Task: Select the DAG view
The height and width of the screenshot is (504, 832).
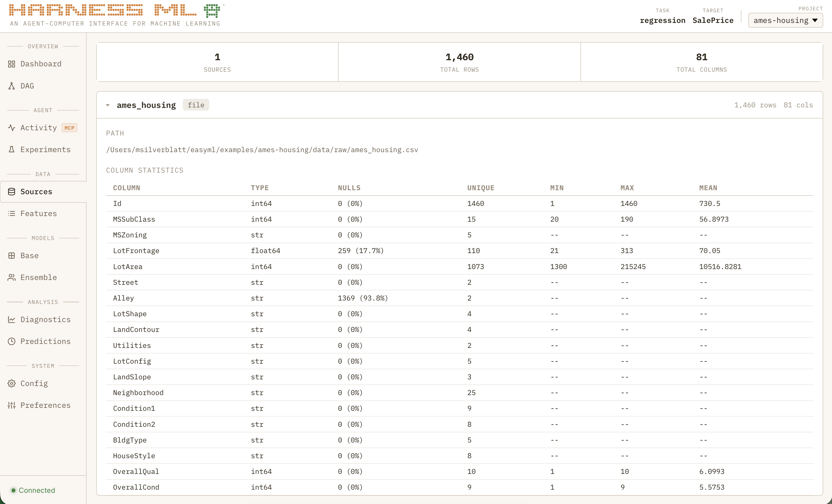Action: pos(27,86)
